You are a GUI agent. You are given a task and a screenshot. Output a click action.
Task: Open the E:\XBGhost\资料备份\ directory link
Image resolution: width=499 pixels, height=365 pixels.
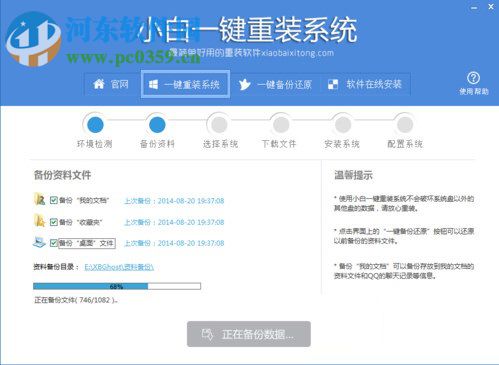pos(119,267)
